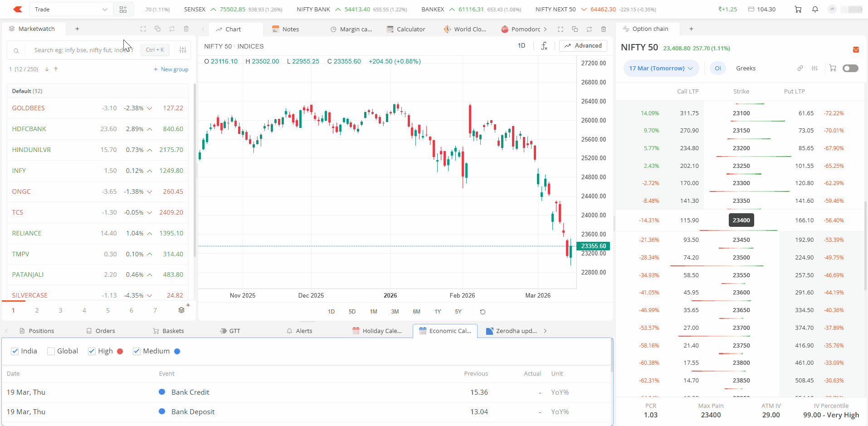Toggle the option chain basket switch
The width and height of the screenshot is (868, 426).
850,69
